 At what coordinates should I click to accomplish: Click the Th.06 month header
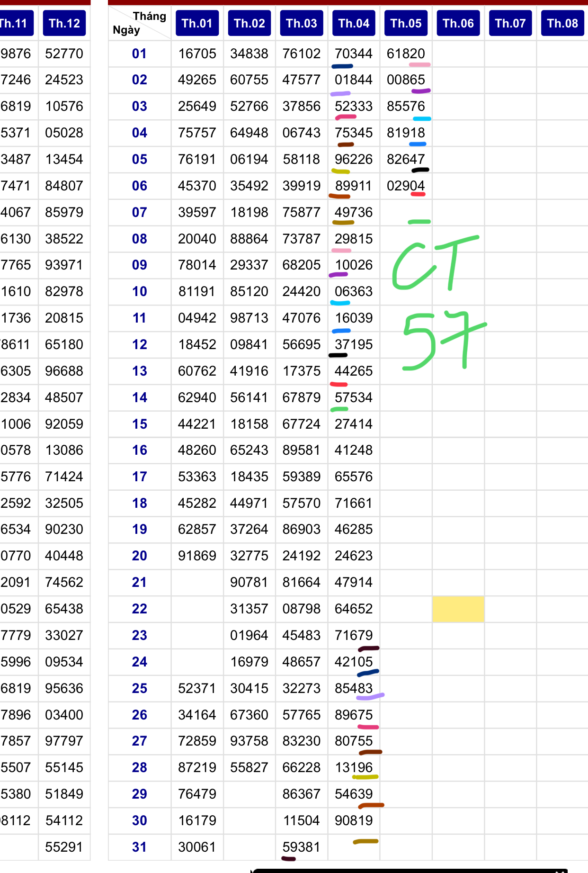[x=458, y=23]
